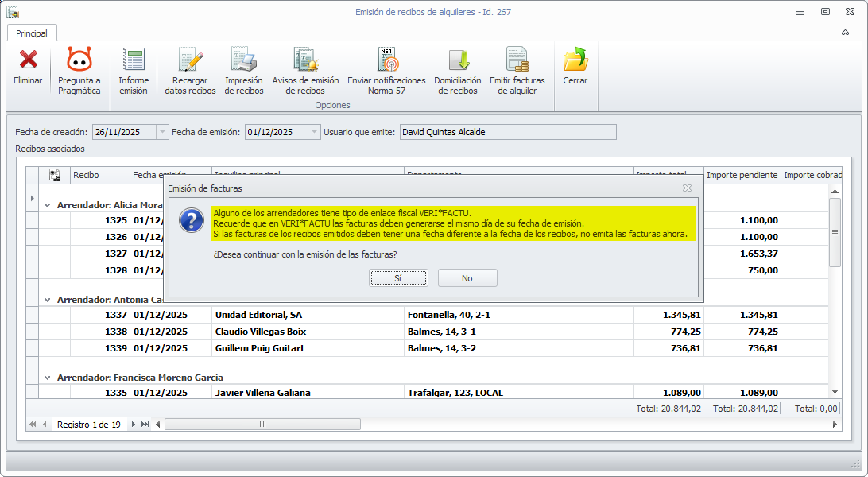Open Impresión de recibos

[x=243, y=71]
